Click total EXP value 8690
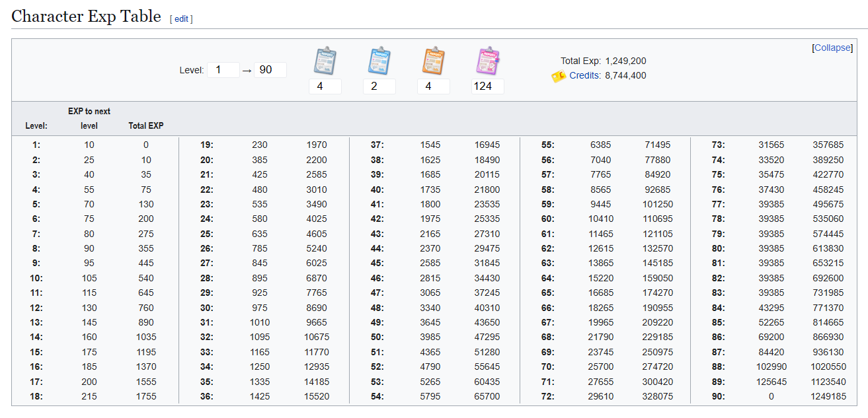The image size is (868, 418). pyautogui.click(x=317, y=308)
